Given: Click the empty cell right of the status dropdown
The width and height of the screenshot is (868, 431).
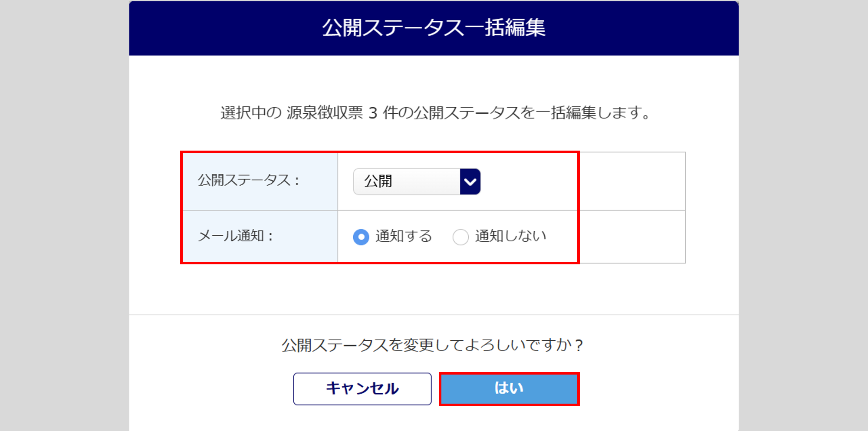Looking at the screenshot, I should pyautogui.click(x=632, y=181).
